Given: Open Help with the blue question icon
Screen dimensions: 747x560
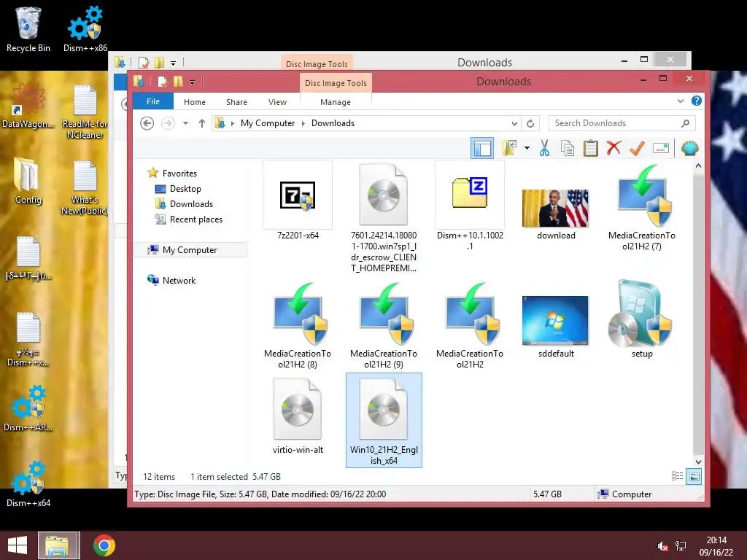Looking at the screenshot, I should 696,101.
